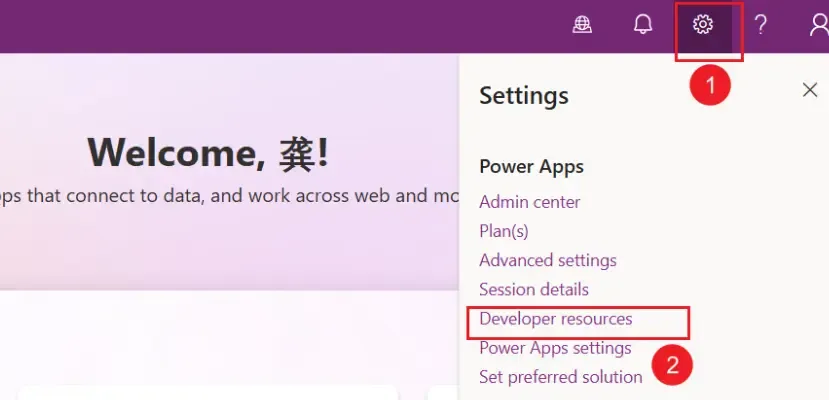Viewport: 829px width, 400px height.
Task: Click the red circle numbered 2
Action: pyautogui.click(x=672, y=365)
